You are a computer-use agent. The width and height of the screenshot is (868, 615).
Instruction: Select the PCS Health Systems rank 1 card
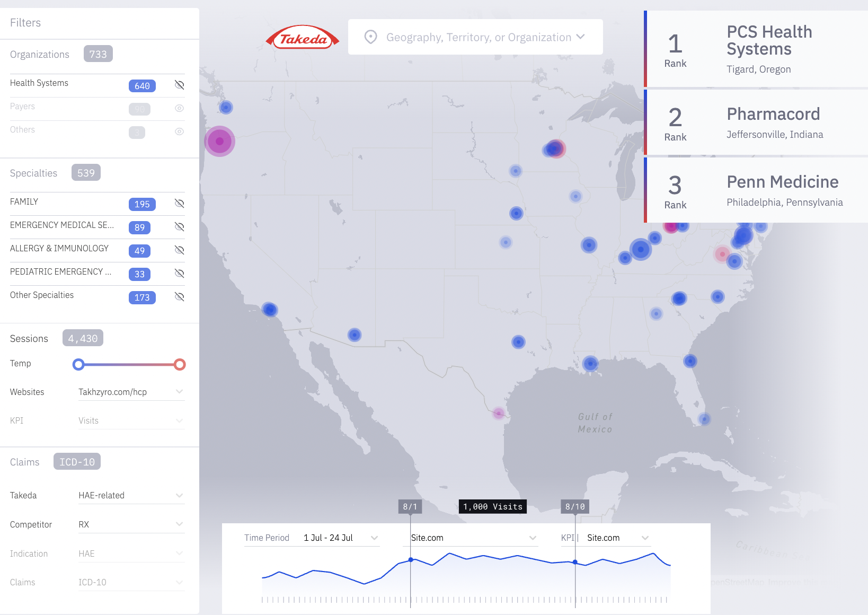(x=757, y=49)
